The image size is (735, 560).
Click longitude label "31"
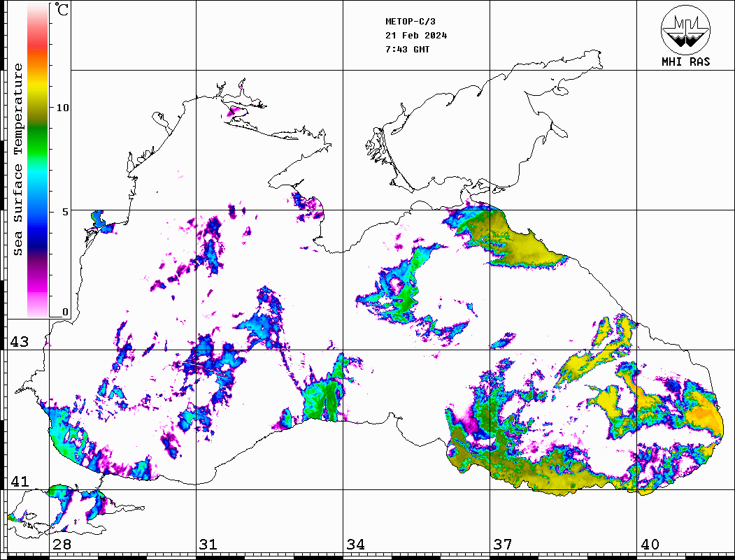tap(208, 545)
